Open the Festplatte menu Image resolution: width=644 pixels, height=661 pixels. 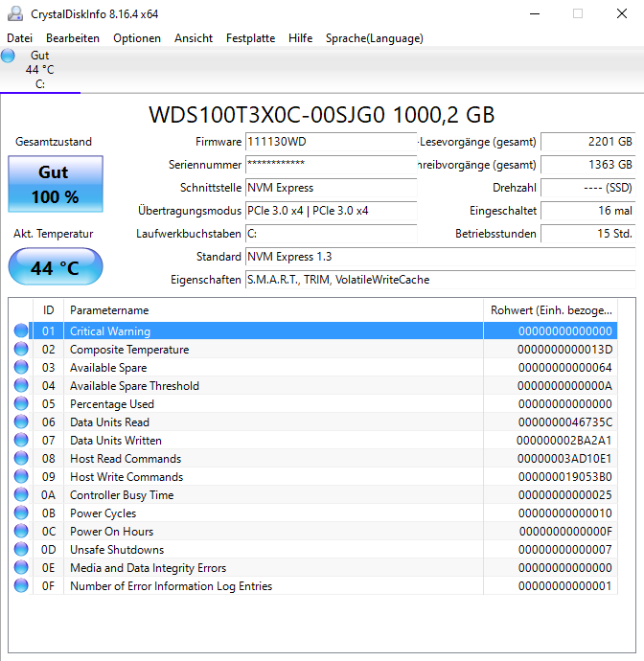[x=250, y=38]
